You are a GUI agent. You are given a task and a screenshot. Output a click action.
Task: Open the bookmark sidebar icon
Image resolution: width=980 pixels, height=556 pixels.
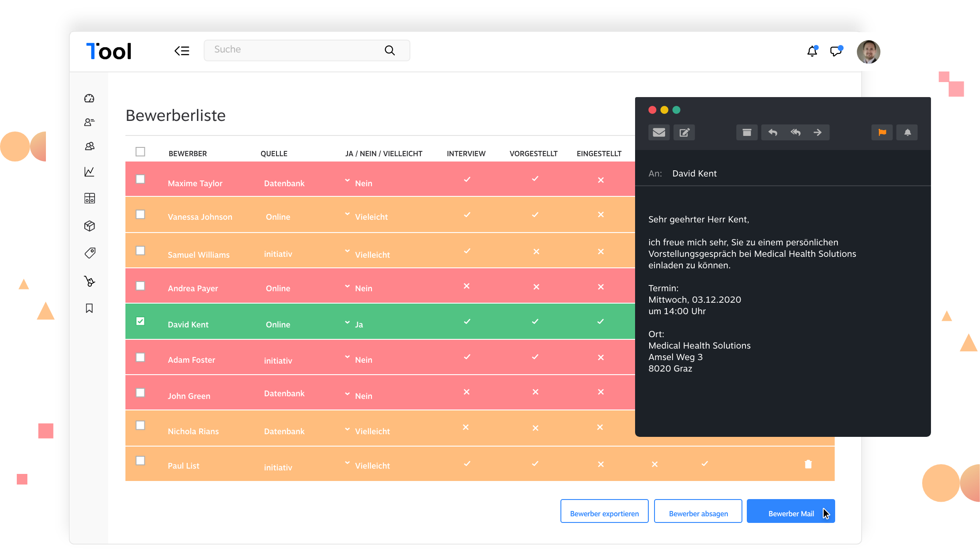[x=89, y=308]
